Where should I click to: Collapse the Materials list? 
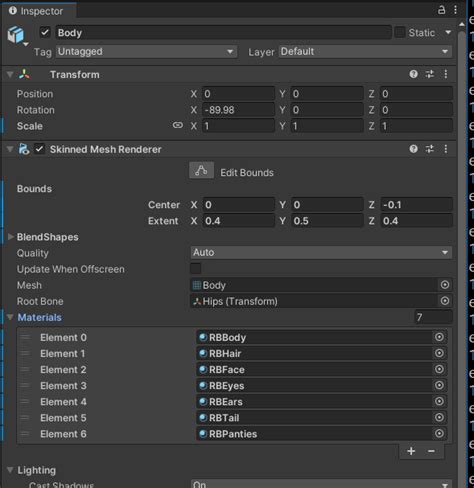click(x=10, y=317)
